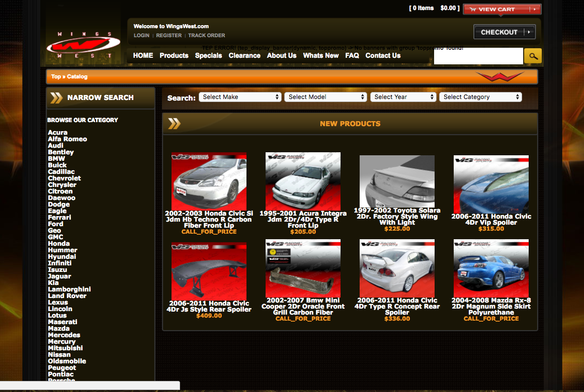Image resolution: width=584 pixels, height=392 pixels.
Task: Click the Wings West logo
Action: 84,45
